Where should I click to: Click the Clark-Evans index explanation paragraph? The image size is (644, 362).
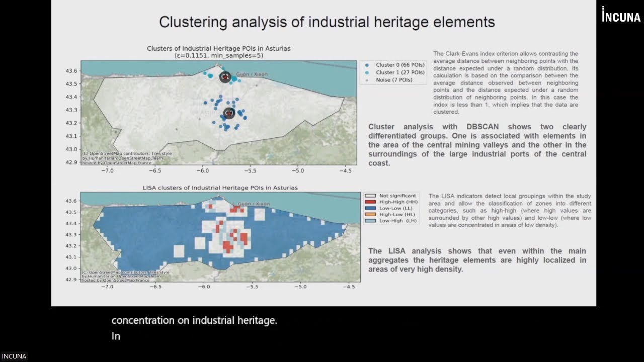506,82
